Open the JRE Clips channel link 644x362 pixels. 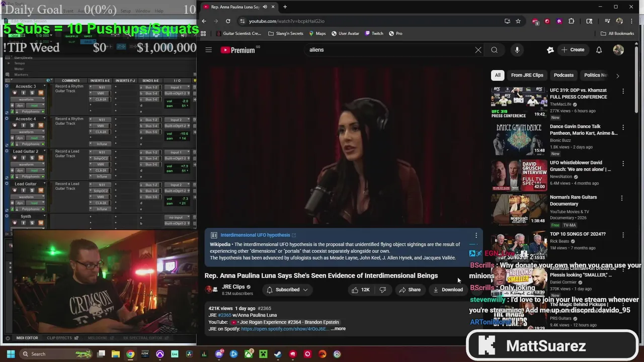tap(233, 287)
